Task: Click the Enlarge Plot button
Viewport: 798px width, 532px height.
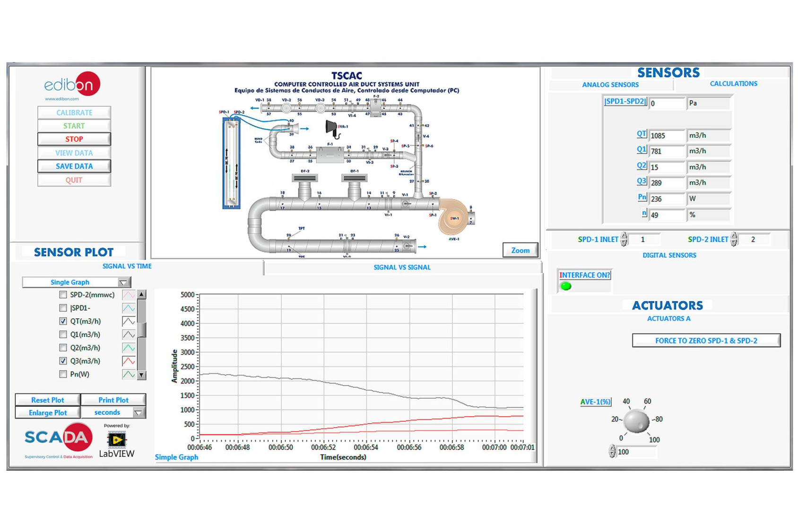Action: click(x=48, y=413)
